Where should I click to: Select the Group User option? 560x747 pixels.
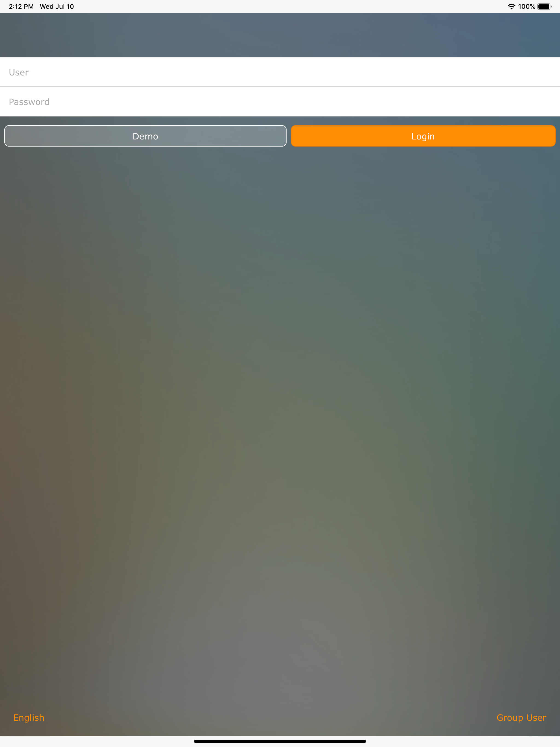[x=521, y=717]
